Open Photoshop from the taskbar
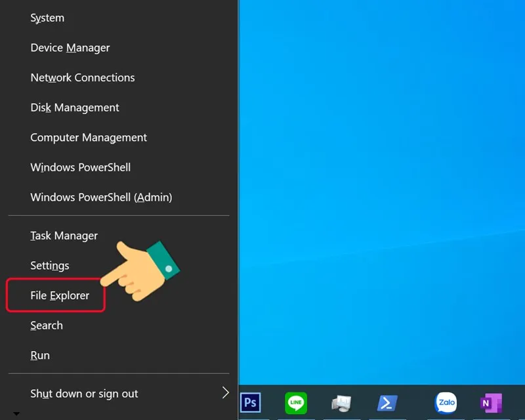 coord(250,402)
